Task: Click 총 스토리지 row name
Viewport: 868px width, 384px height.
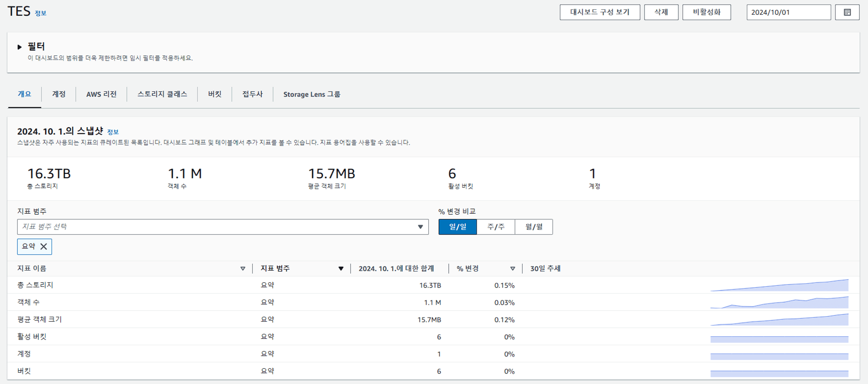Action: coord(35,285)
